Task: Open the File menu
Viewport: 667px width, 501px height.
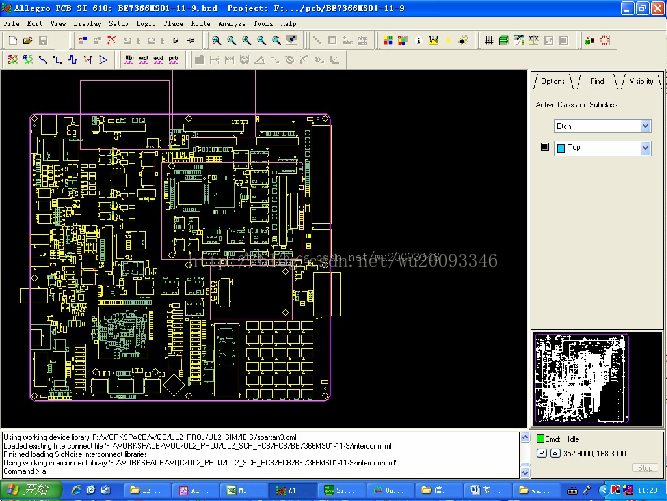Action: tap(12, 23)
